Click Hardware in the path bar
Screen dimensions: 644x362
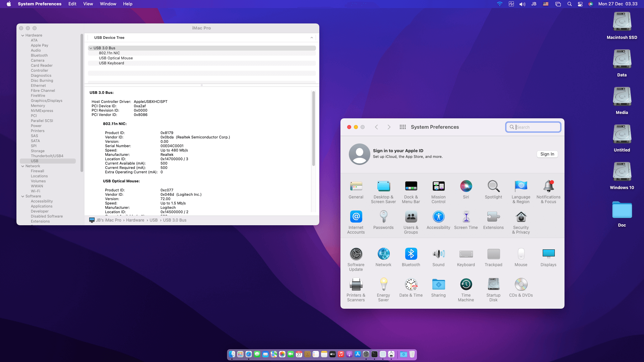135,220
